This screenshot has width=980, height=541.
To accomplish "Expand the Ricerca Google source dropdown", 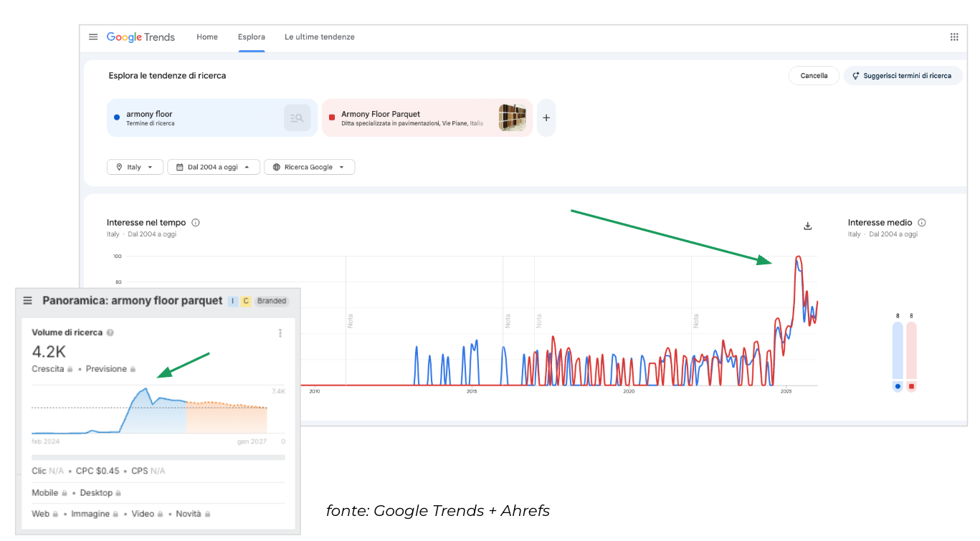I will [x=309, y=167].
